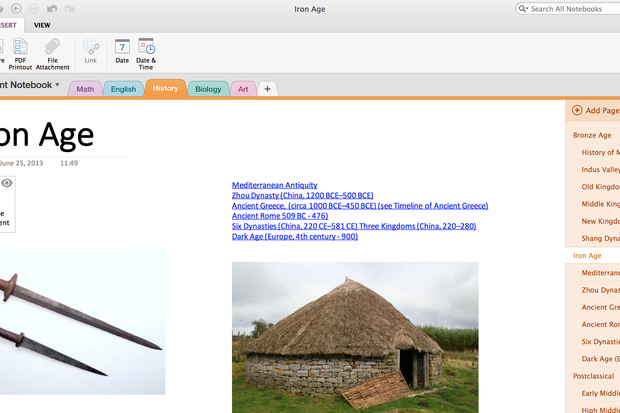Open the Shang Dynasty subpage
The height and width of the screenshot is (413, 620).
pos(600,239)
